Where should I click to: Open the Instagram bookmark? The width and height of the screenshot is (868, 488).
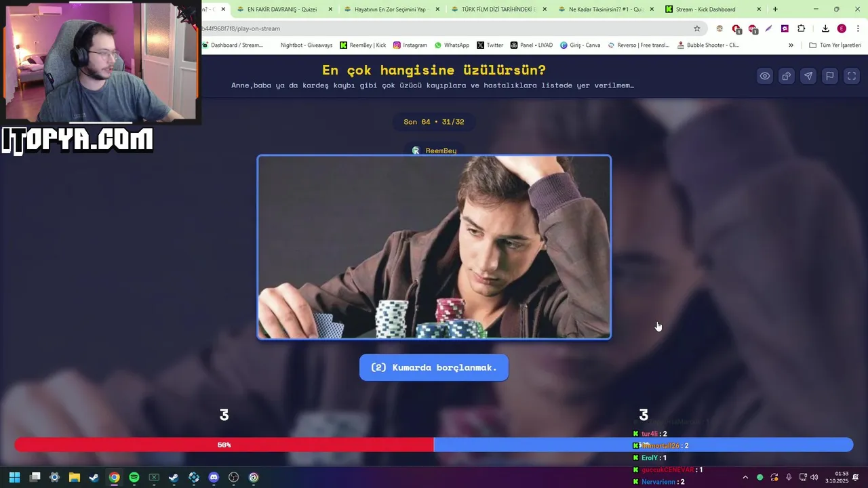[410, 45]
